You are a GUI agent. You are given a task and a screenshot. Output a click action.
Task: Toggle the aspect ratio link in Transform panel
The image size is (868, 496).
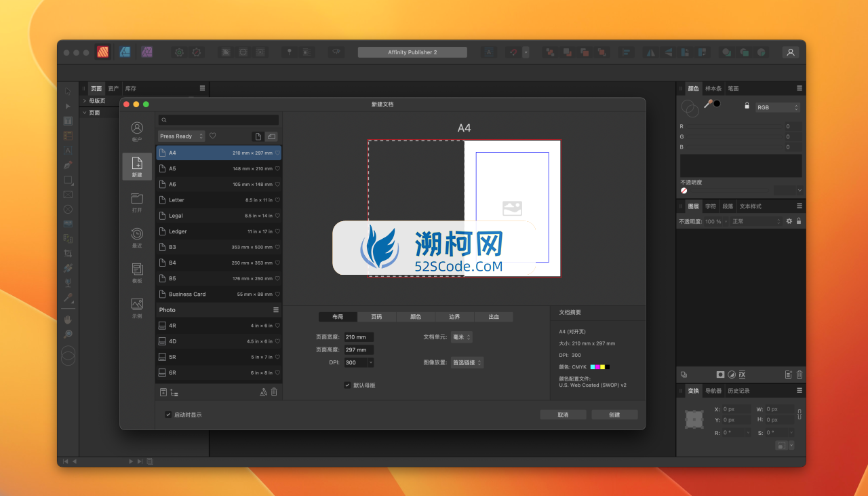click(x=800, y=414)
